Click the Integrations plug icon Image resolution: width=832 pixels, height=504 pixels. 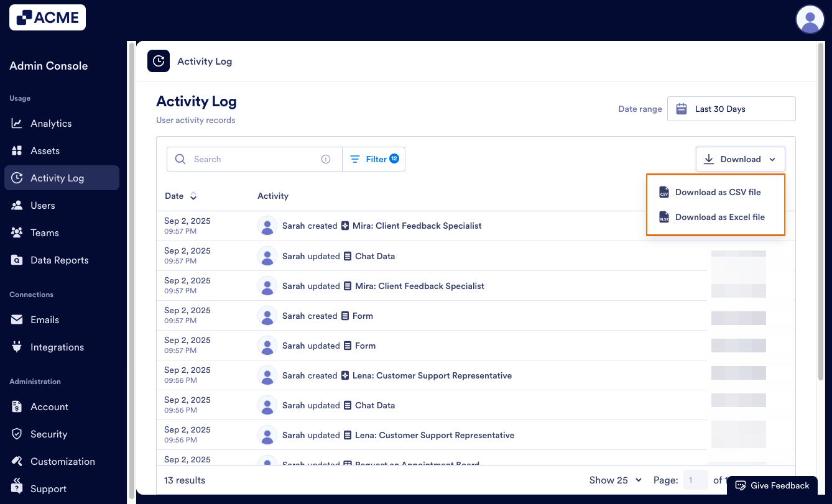pos(19,347)
